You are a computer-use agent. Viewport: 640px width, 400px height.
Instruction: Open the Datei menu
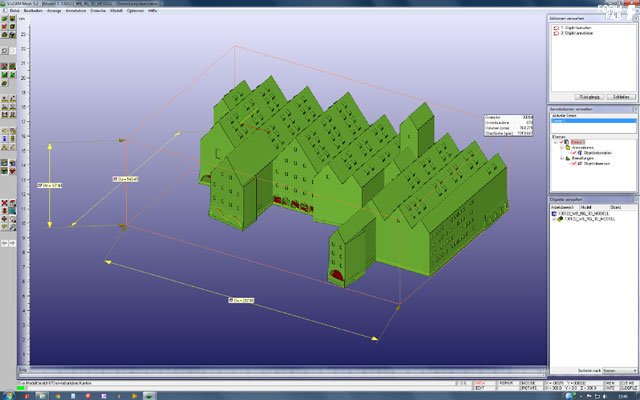pyautogui.click(x=14, y=11)
